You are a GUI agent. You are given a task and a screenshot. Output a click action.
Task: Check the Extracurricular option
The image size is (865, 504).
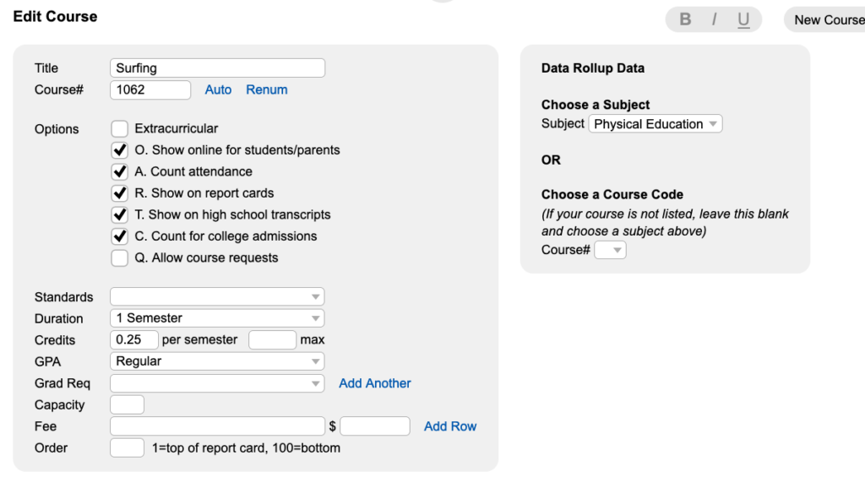119,128
